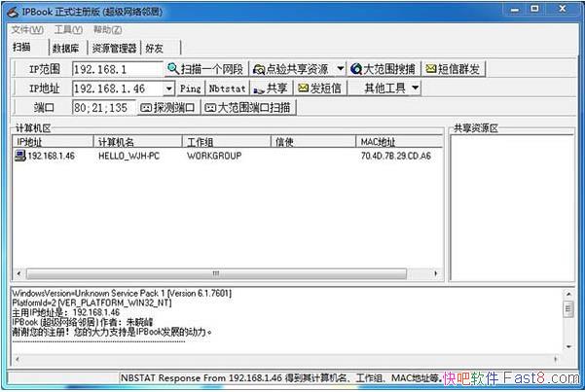Expand the 其他工具 dropdown arrow

416,89
